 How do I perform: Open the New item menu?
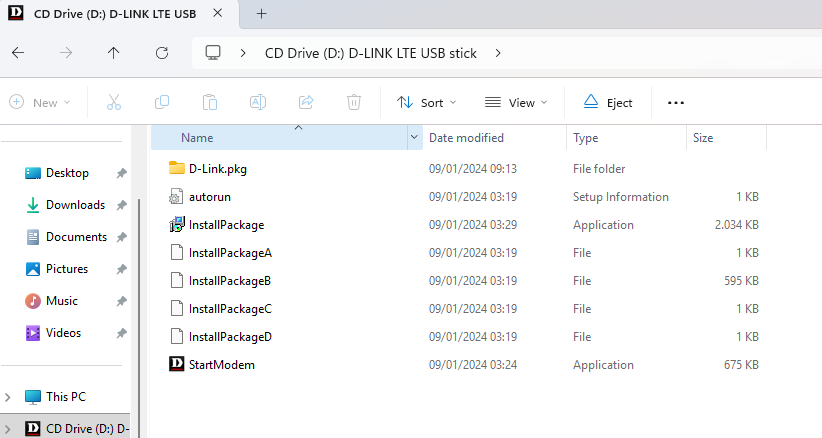(40, 102)
